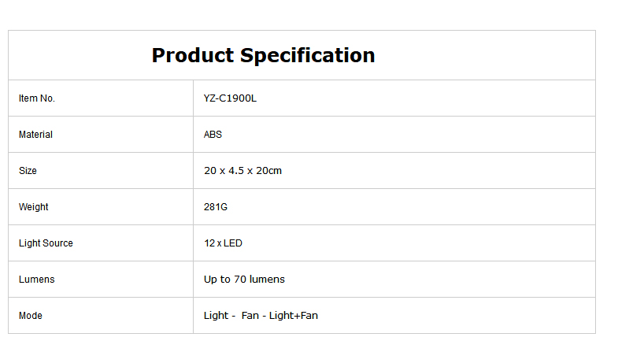Click the Up to 70 lumens value
644x352 pixels.
pyautogui.click(x=244, y=280)
